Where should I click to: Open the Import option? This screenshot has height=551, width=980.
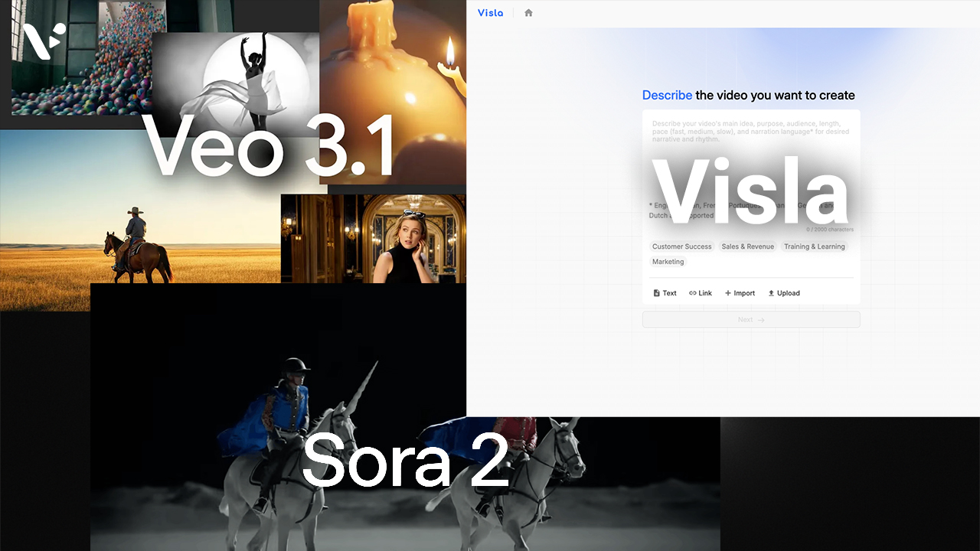click(x=740, y=293)
